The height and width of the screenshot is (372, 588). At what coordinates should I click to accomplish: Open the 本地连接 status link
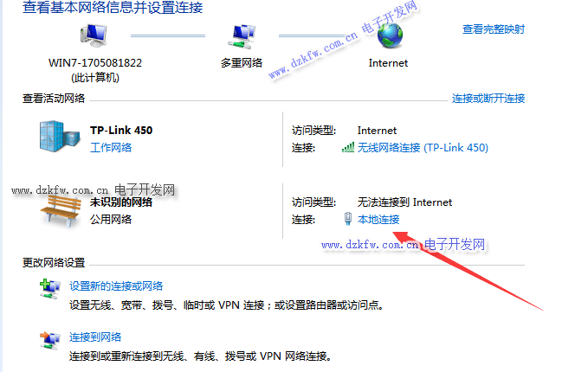tap(378, 219)
